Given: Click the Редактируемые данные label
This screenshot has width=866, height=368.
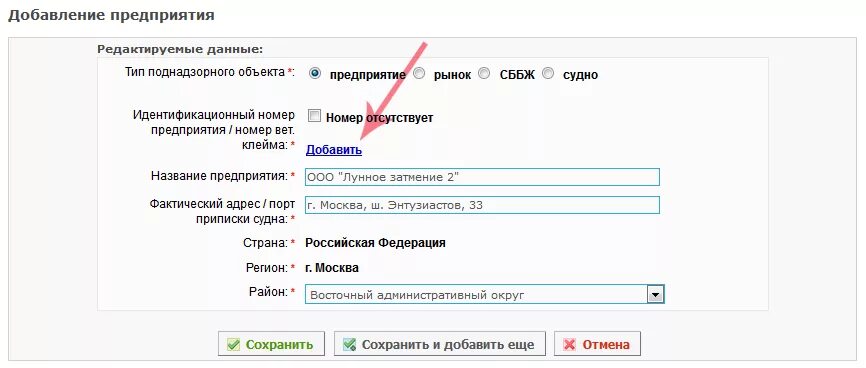Looking at the screenshot, I should pos(180,49).
